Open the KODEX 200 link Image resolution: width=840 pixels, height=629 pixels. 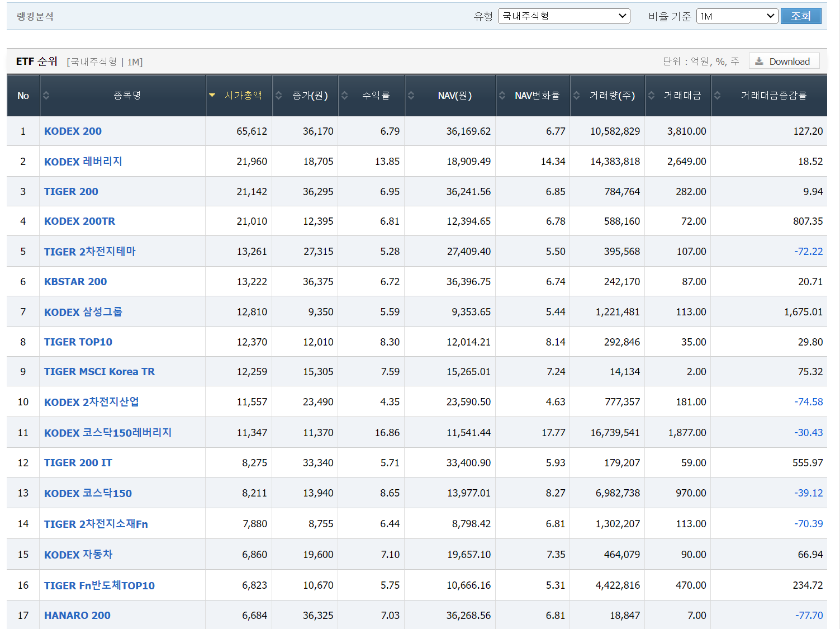click(73, 131)
